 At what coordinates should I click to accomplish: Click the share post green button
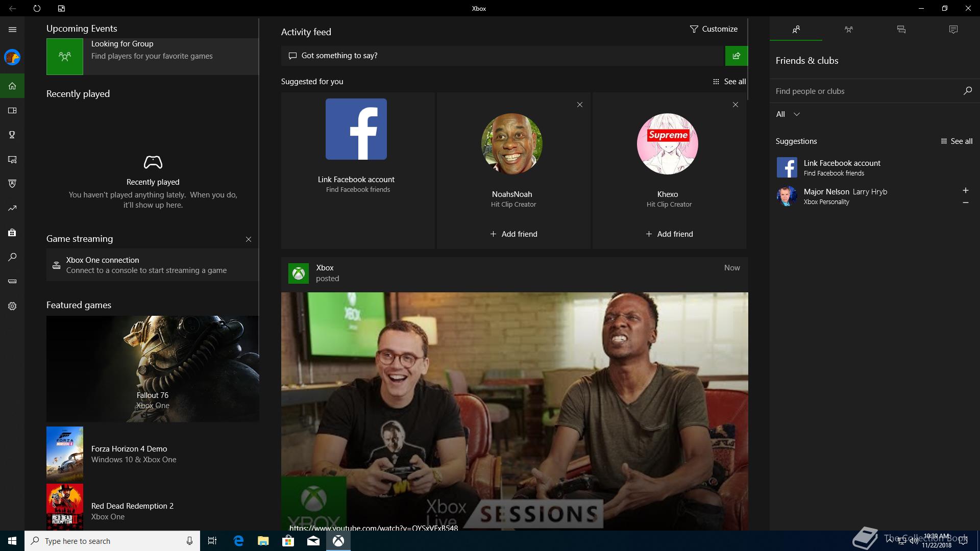click(x=736, y=56)
